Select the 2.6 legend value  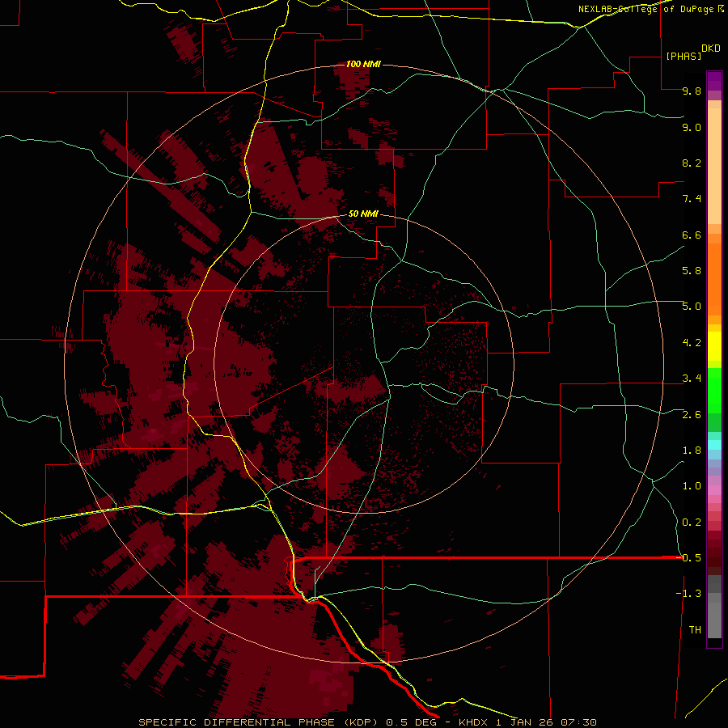[x=692, y=415]
